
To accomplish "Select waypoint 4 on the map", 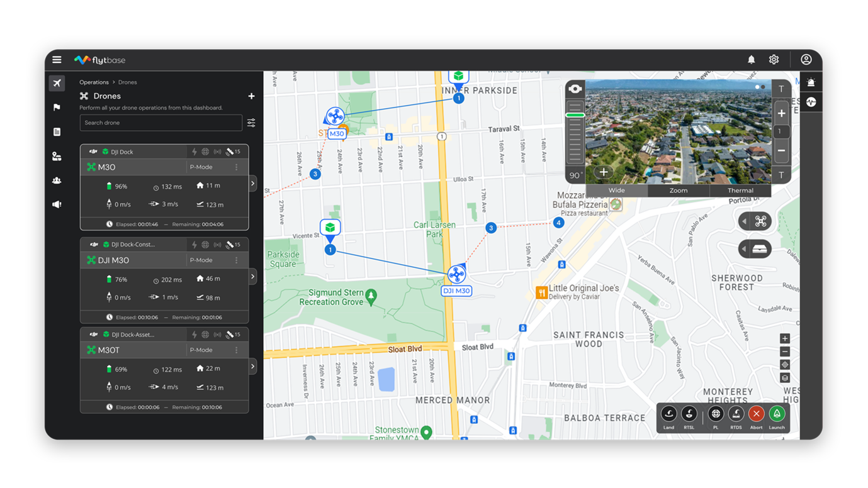I will coord(558,223).
